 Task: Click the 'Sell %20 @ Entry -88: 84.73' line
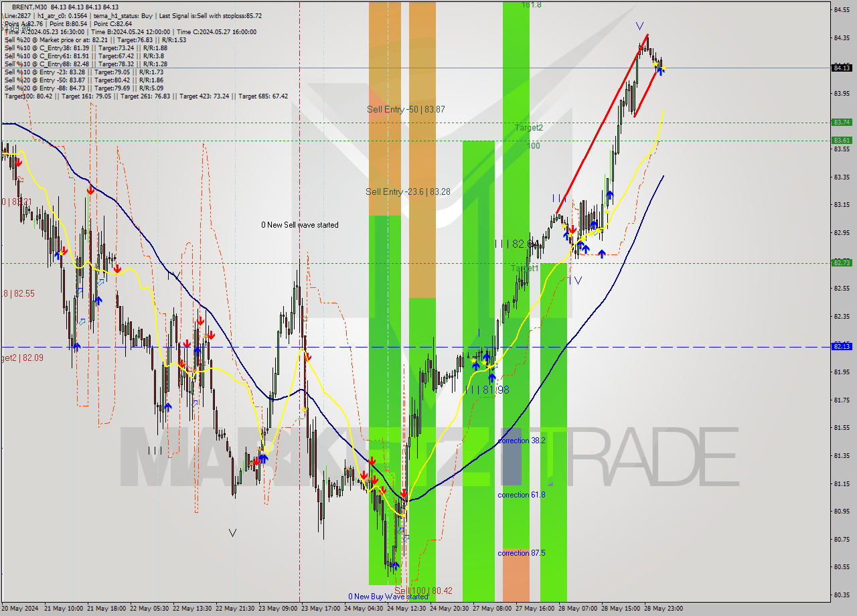(84, 88)
